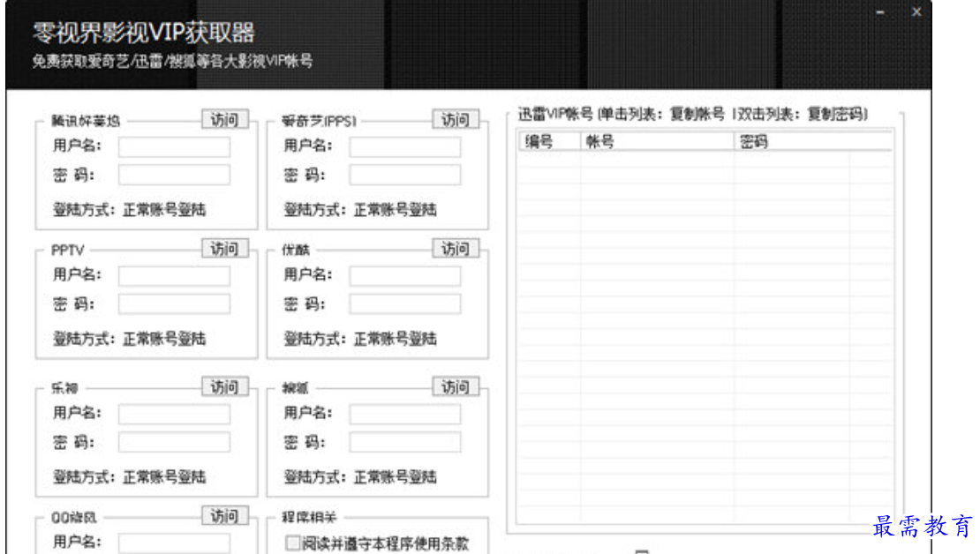Click the 搜狐 密码 field

tap(405, 442)
